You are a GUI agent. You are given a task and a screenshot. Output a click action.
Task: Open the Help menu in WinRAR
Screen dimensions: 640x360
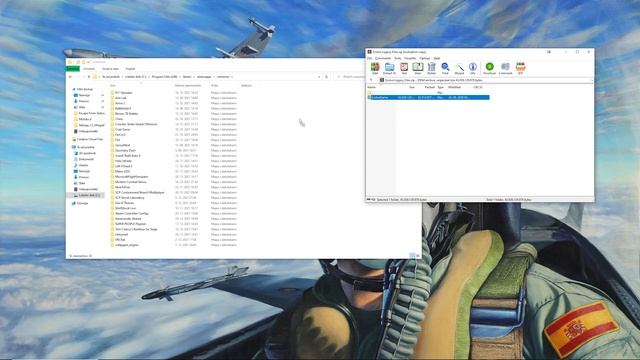tap(437, 58)
